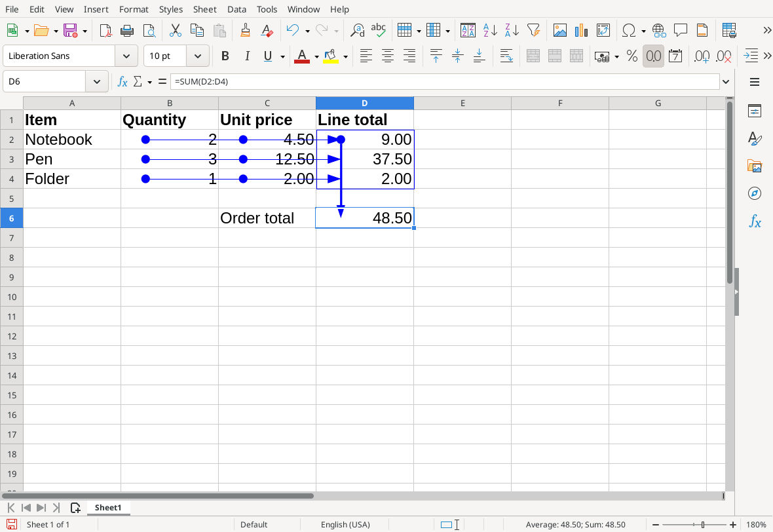Image resolution: width=773 pixels, height=532 pixels.
Task: Open font color dropdown arrow
Action: click(x=316, y=57)
